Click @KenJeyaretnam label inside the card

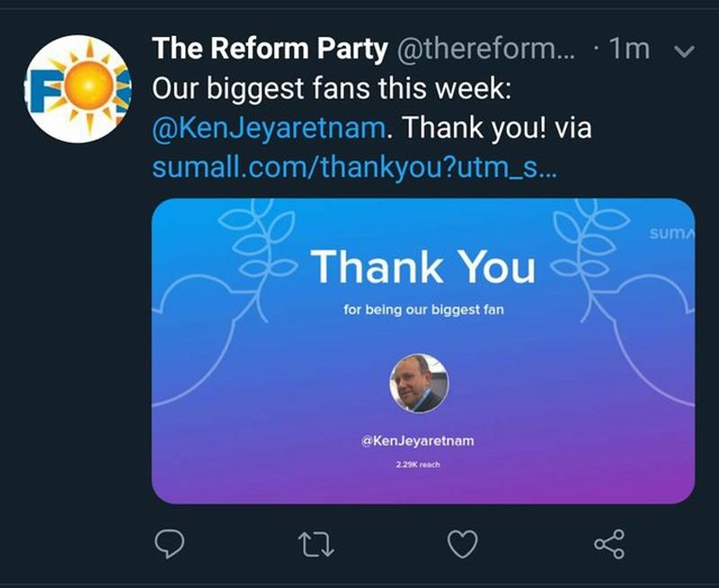pos(418,441)
